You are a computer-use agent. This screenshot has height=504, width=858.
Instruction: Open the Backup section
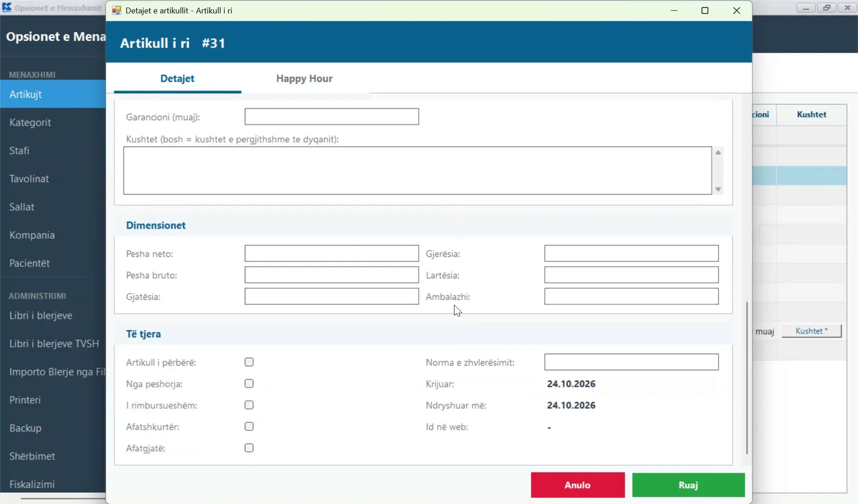coord(53,428)
